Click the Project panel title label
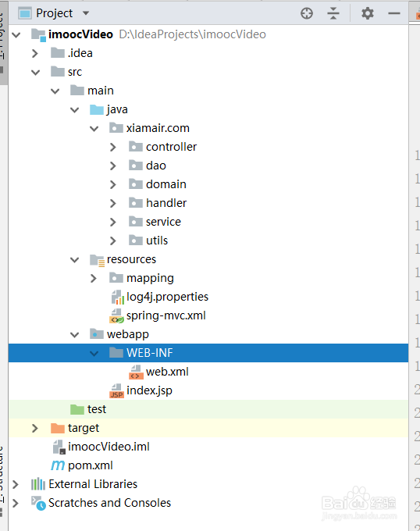The image size is (420, 531). click(x=54, y=13)
